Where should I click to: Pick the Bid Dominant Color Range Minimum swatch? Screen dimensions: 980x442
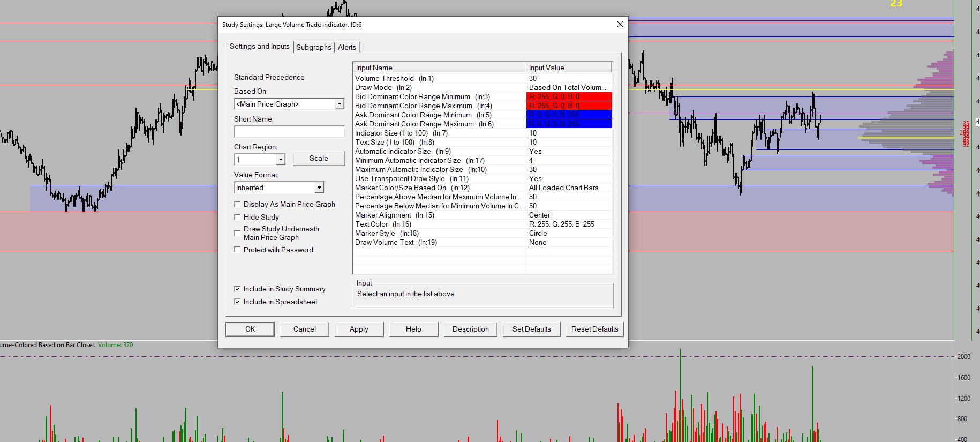point(569,96)
